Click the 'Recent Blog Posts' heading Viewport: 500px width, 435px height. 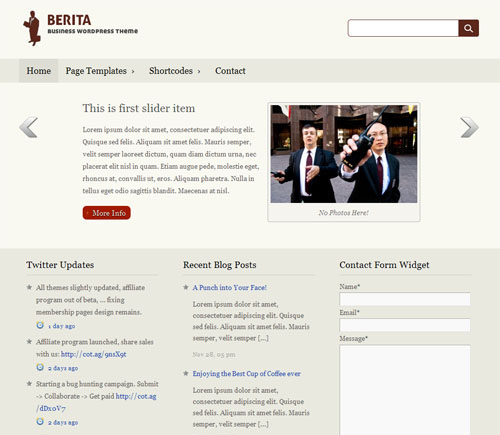[x=220, y=265]
